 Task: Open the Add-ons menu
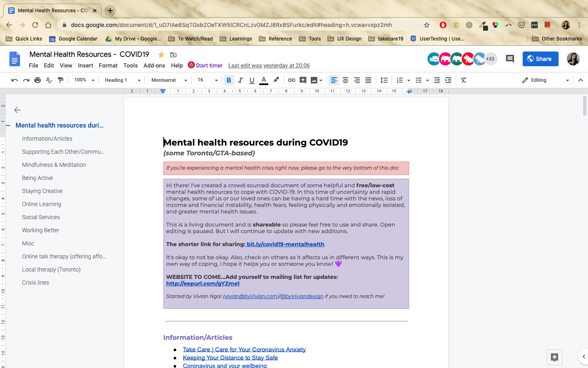pos(154,65)
